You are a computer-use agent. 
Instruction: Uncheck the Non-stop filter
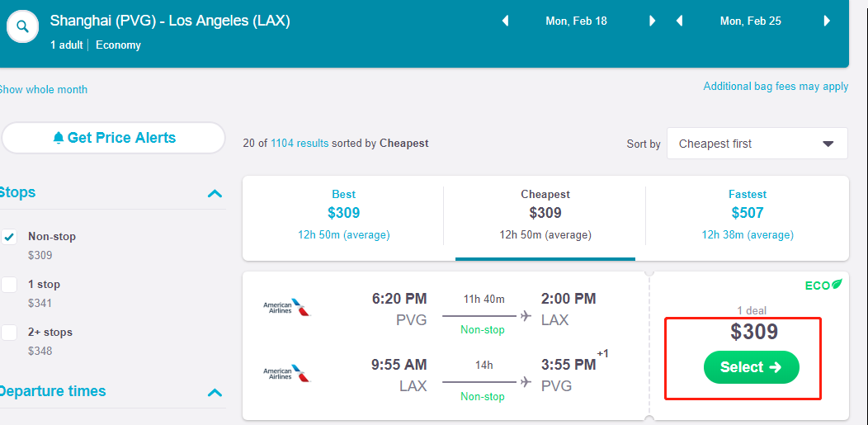tap(10, 237)
